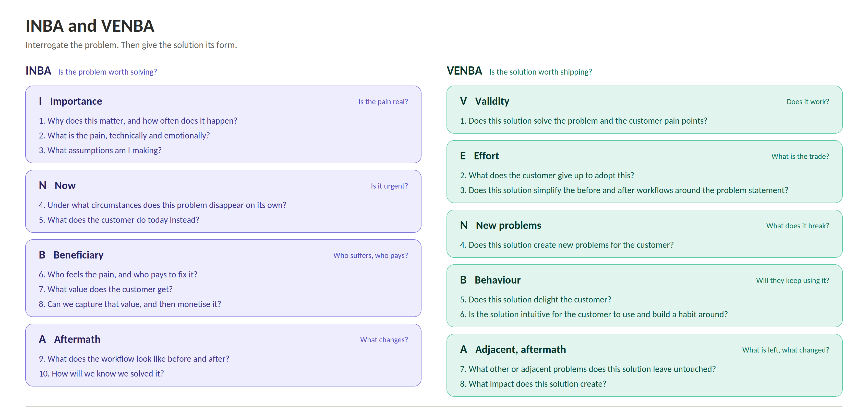Select the INBA section heading
Image resolution: width=868 pixels, height=411 pixels.
click(x=38, y=71)
